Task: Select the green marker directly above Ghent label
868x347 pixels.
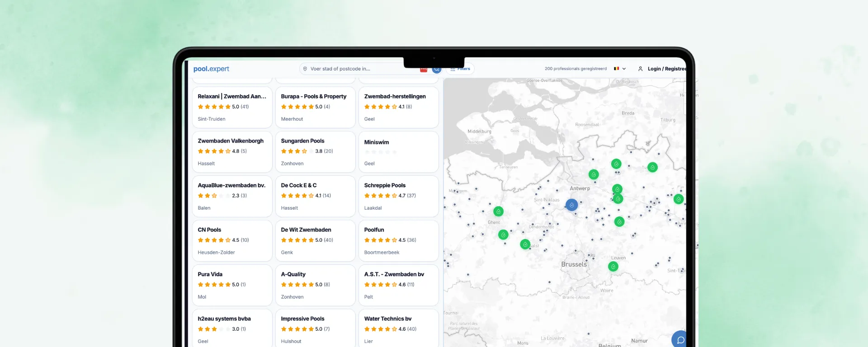Action: click(x=498, y=211)
